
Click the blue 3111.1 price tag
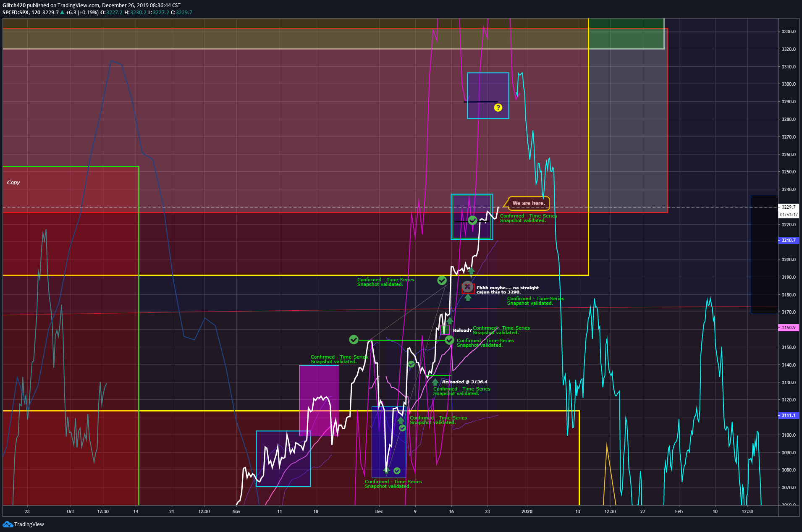point(788,415)
